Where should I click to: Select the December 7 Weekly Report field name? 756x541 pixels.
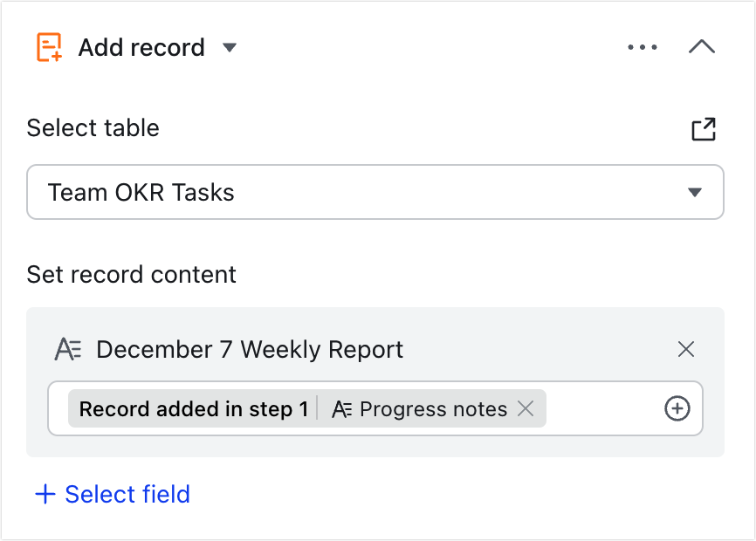250,349
